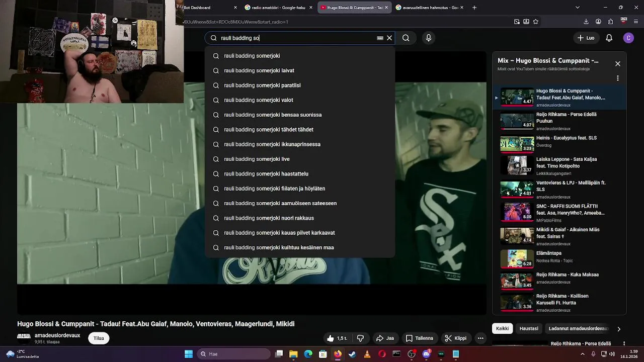Viewport: 644px width, 362px height.
Task: Open more actions ellipsis below video
Action: point(480,338)
